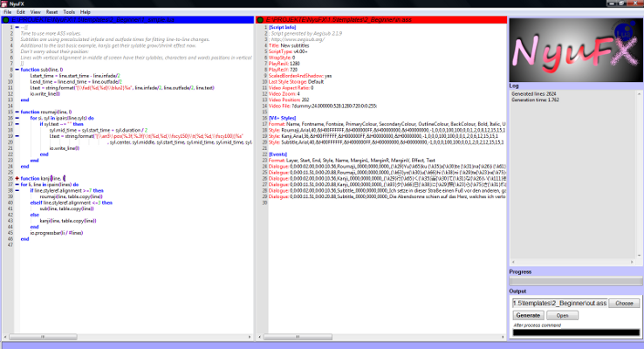Click the 'Video Position: 202' line
This screenshot has height=349, width=644.
[289, 99]
